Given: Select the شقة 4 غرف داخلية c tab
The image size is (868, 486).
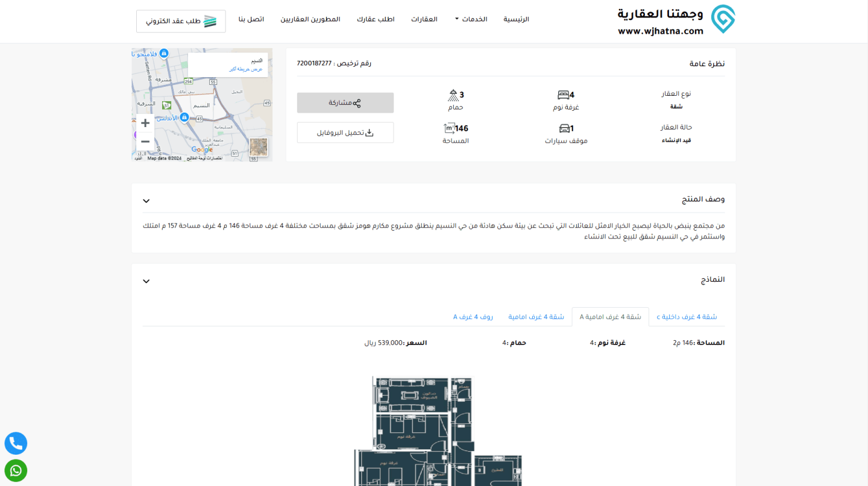Looking at the screenshot, I should (x=687, y=317).
